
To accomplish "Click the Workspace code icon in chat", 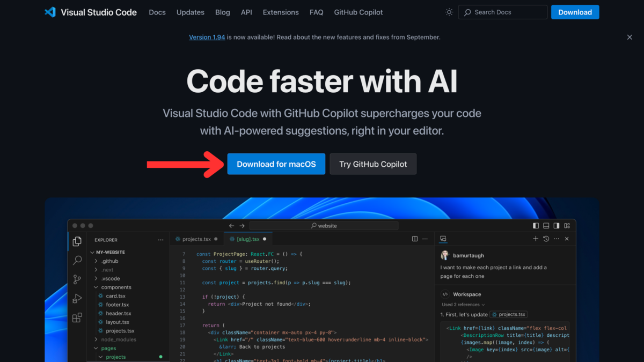I will pyautogui.click(x=445, y=294).
